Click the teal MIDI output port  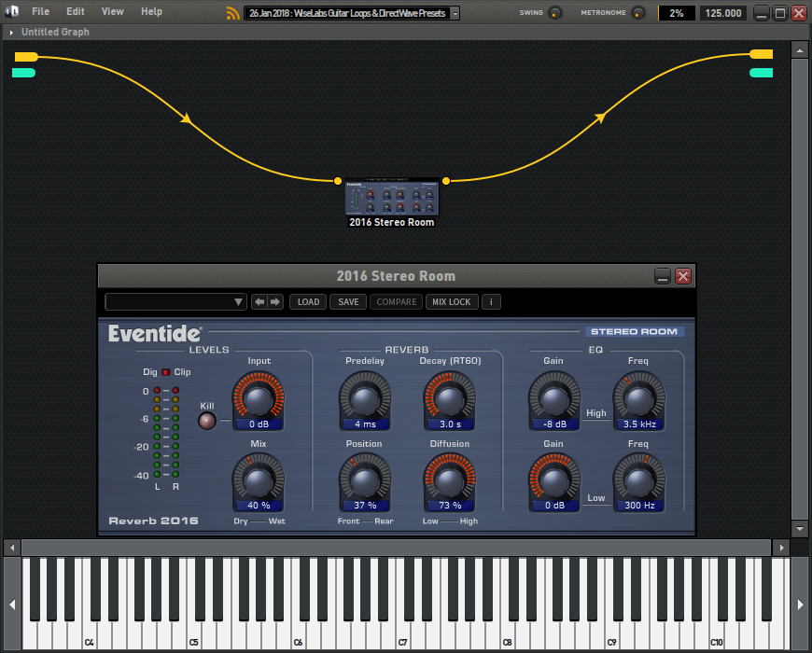point(762,73)
